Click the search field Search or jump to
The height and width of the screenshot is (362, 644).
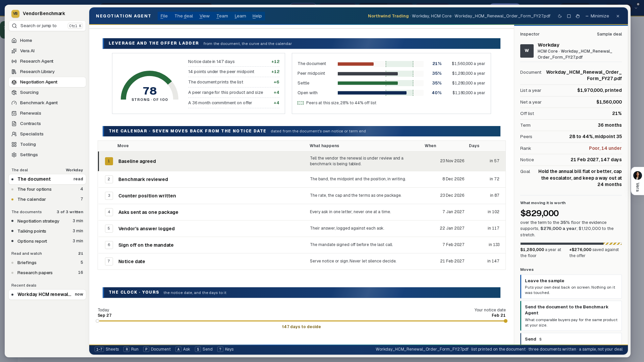(x=47, y=26)
